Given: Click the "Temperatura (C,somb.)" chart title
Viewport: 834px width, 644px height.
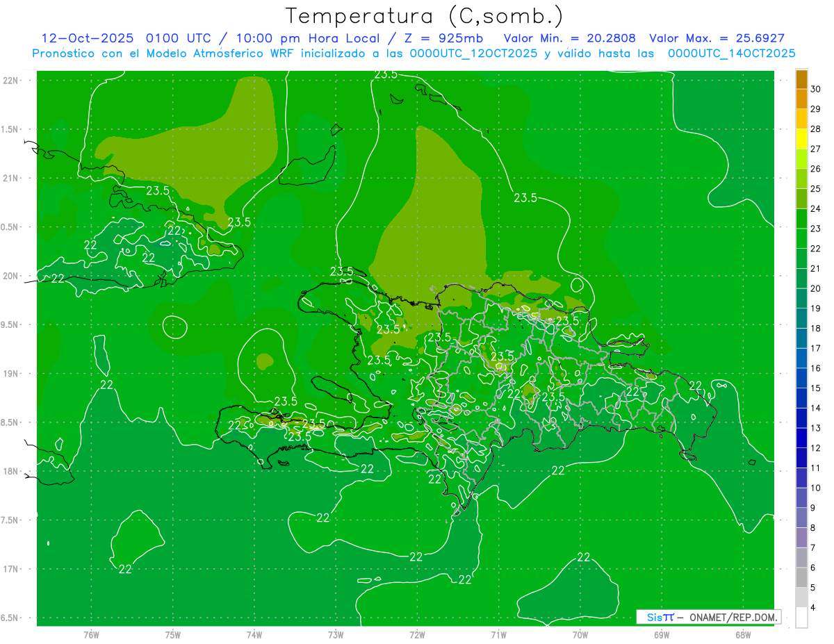Looking at the screenshot, I should [x=424, y=15].
